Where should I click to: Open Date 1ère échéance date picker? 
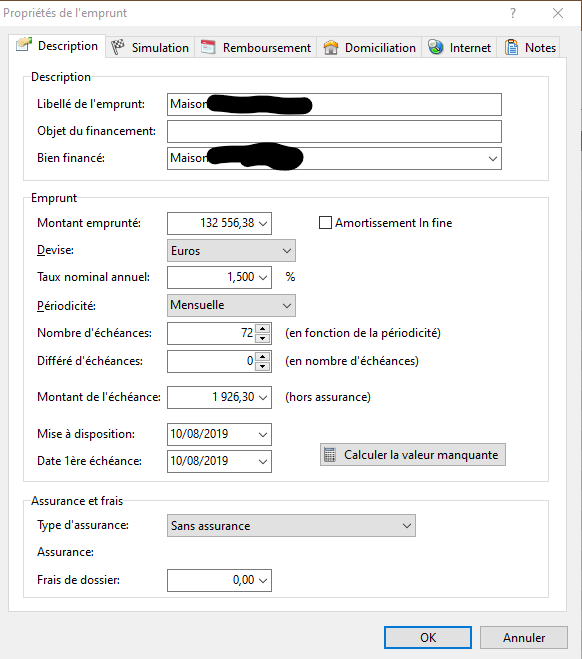click(263, 461)
